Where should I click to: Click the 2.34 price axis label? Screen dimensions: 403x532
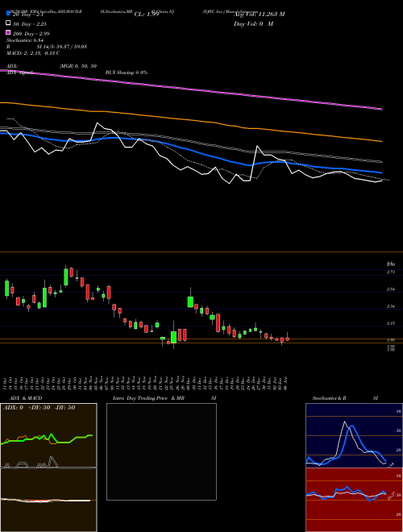[x=390, y=306]
